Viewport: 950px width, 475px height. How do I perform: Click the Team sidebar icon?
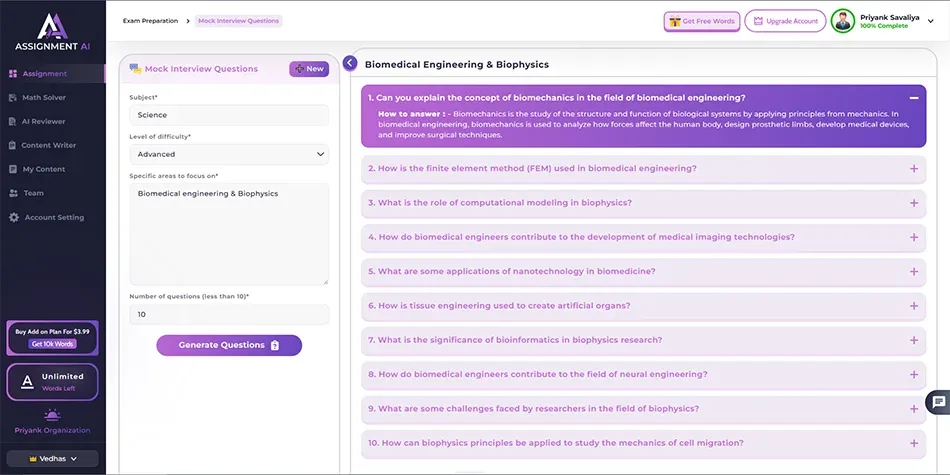tap(13, 193)
